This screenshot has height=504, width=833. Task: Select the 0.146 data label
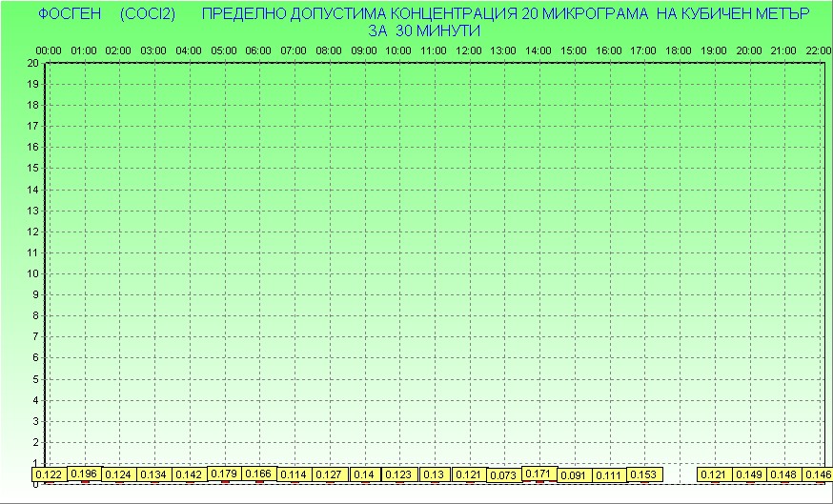[818, 474]
